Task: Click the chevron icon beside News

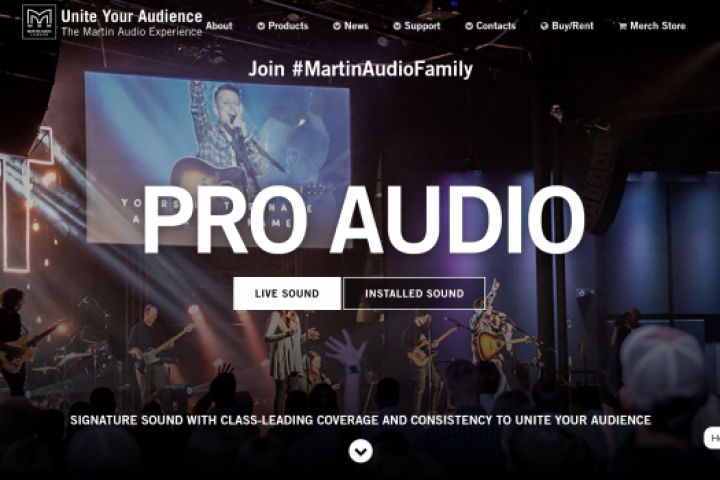Action: [337, 26]
